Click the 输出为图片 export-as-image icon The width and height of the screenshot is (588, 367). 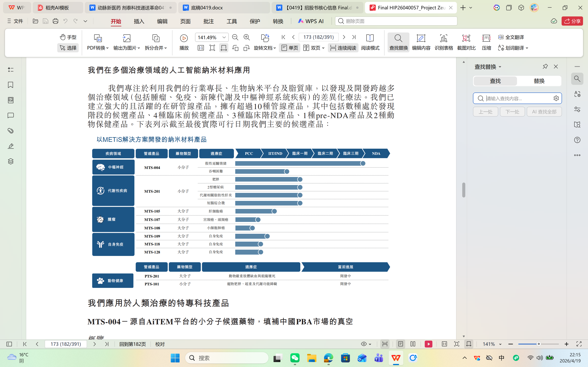tap(126, 38)
